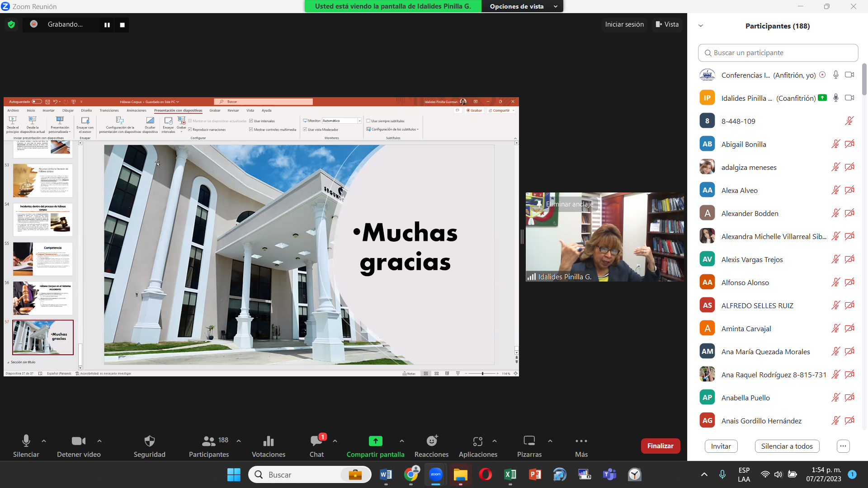The image size is (868, 488).
Task: Open Microsoft Teams from taskbar
Action: click(609, 474)
